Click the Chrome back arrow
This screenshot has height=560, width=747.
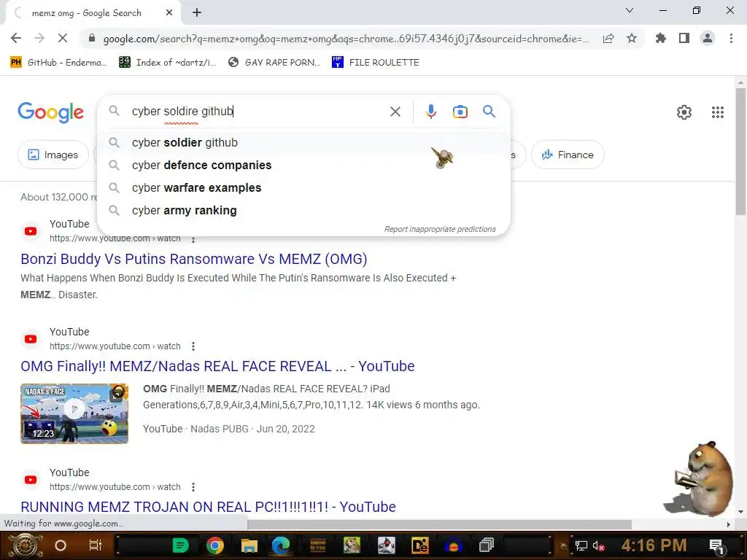click(x=16, y=38)
